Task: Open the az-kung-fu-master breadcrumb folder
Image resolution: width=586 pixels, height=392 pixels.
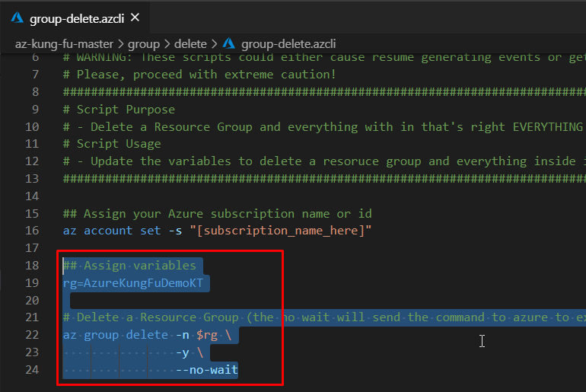Action: (65, 43)
